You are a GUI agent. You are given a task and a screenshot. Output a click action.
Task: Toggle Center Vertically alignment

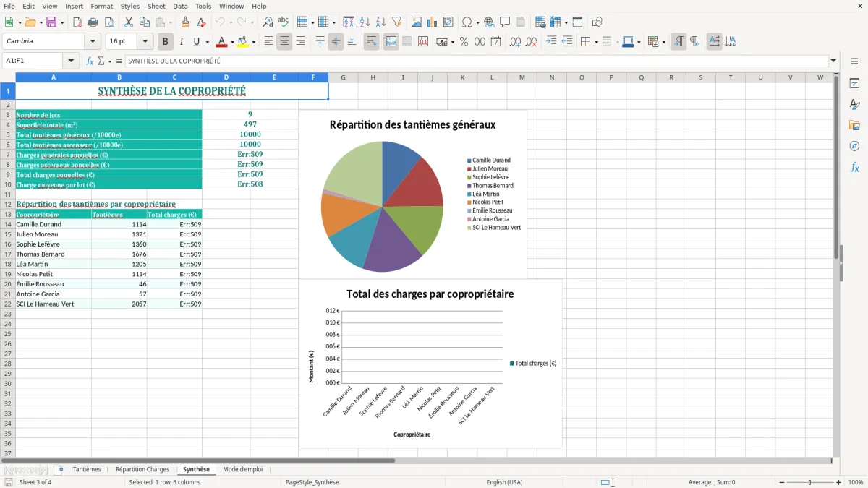(x=336, y=42)
